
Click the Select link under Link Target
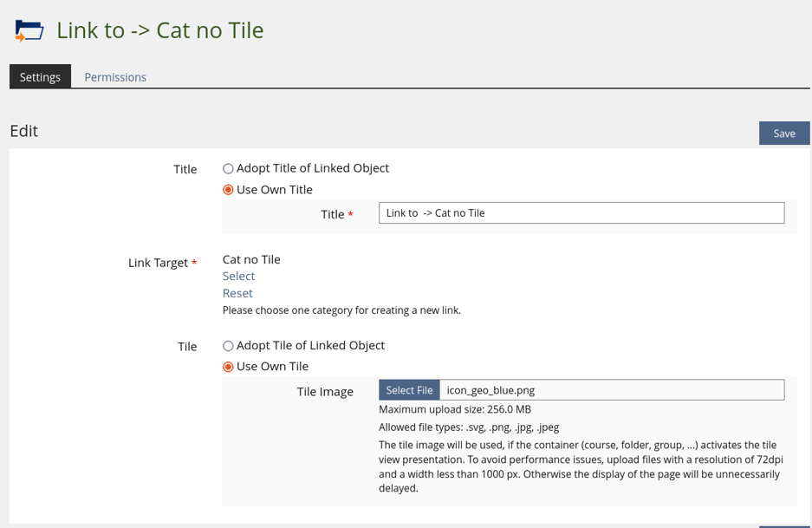(x=238, y=276)
